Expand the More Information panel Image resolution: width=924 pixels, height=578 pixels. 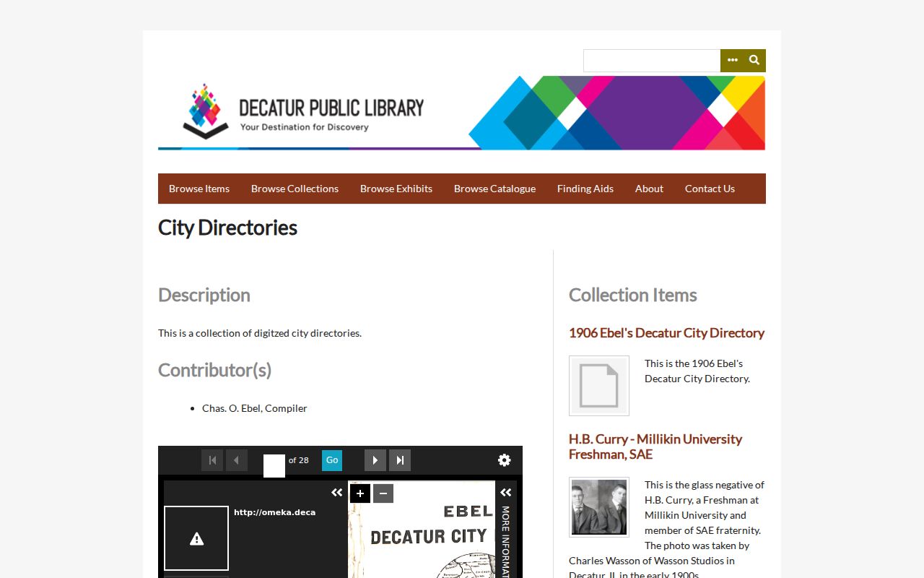(x=506, y=493)
